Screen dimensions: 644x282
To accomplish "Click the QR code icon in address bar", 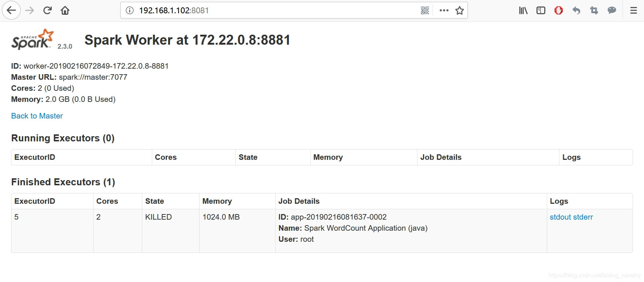I will click(425, 10).
